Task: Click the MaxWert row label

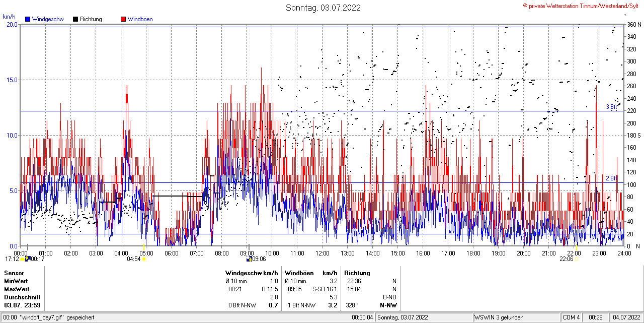Action: pos(17,289)
